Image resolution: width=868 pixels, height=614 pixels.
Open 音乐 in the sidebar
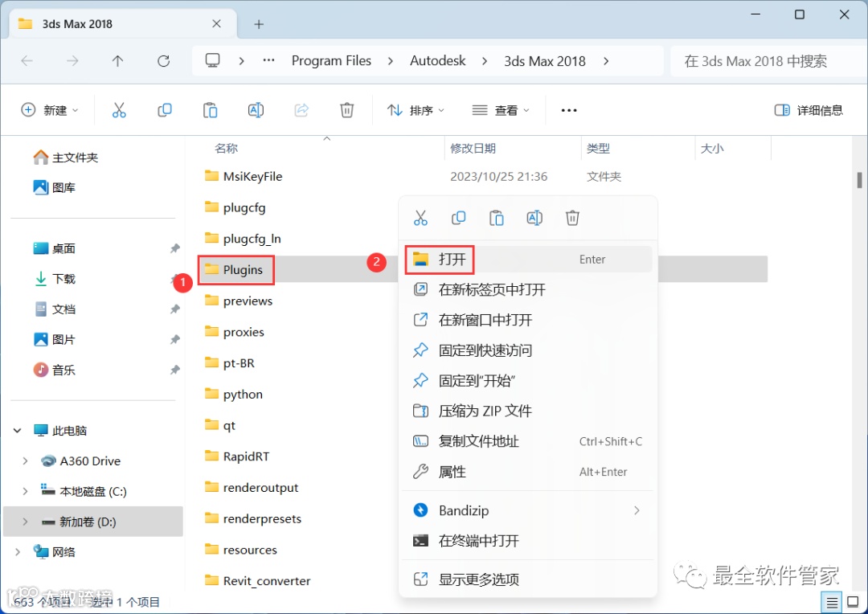click(x=55, y=370)
